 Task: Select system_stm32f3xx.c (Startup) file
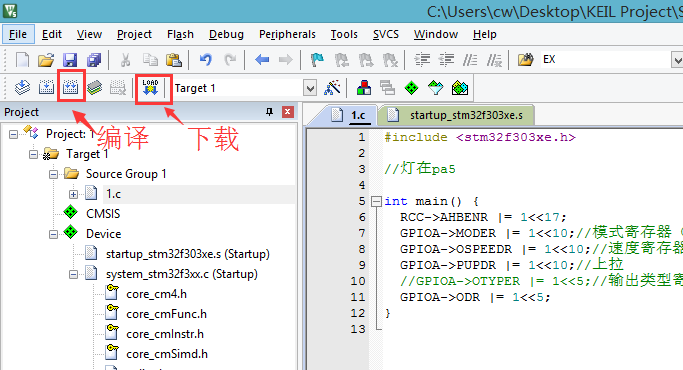182,274
